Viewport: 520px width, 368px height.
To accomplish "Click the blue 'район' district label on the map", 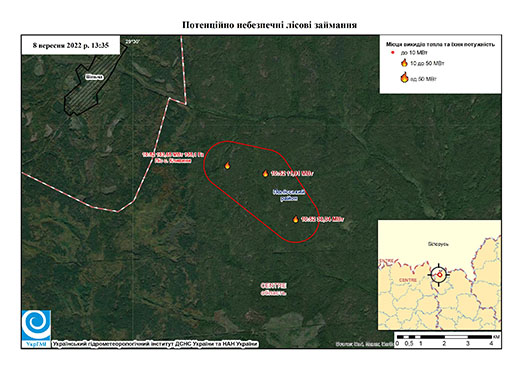I will pos(289,195).
